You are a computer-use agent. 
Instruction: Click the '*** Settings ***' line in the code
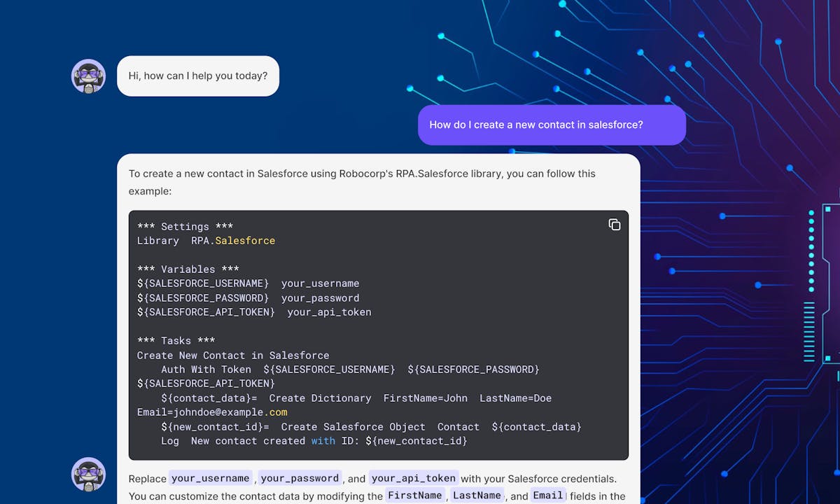(185, 227)
